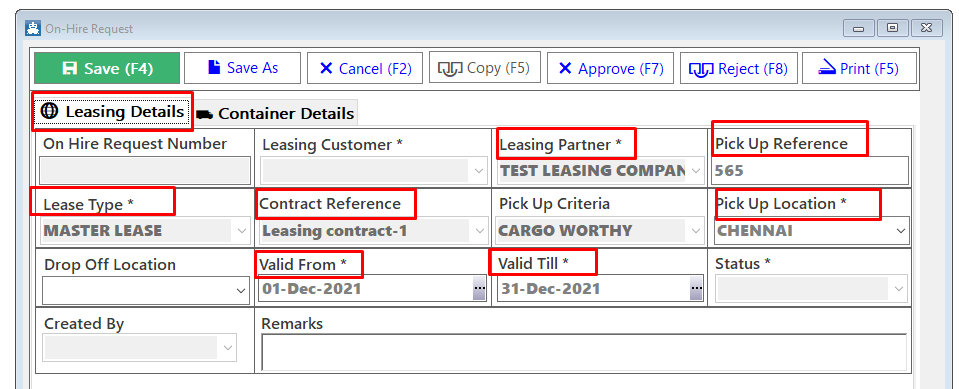Open the Leasing Customer dropdown
This screenshot has height=389, width=959.
click(374, 171)
